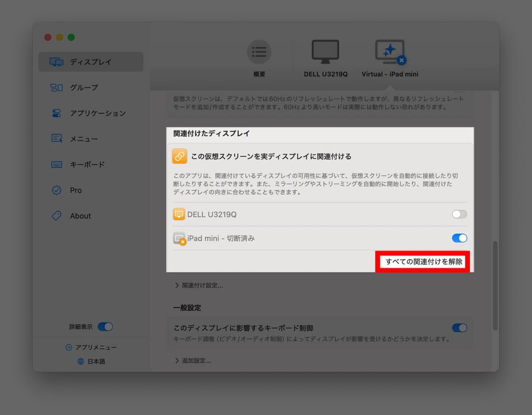Image resolution: width=532 pixels, height=415 pixels.
Task: Open the About page
Action: click(91, 216)
